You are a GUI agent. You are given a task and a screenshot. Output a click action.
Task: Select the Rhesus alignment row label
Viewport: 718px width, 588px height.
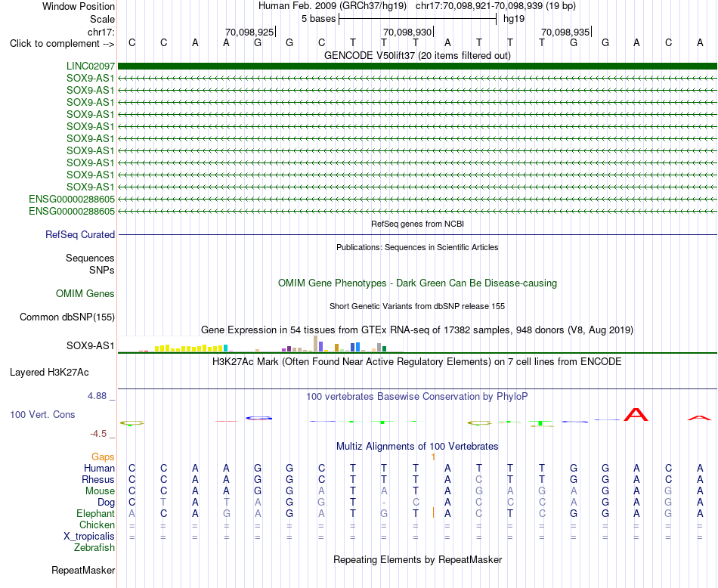(98, 479)
